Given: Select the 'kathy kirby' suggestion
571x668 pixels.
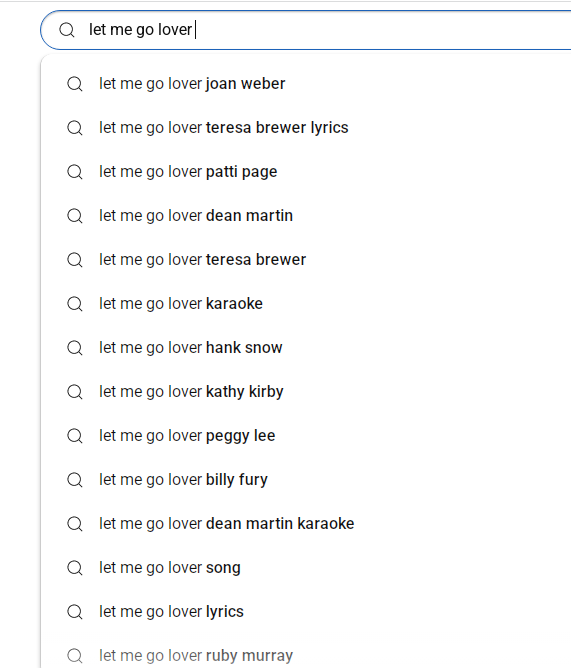Looking at the screenshot, I should click(306, 392).
